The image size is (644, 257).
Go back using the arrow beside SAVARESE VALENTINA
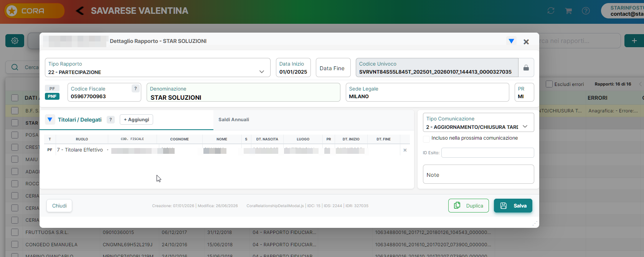pos(80,11)
